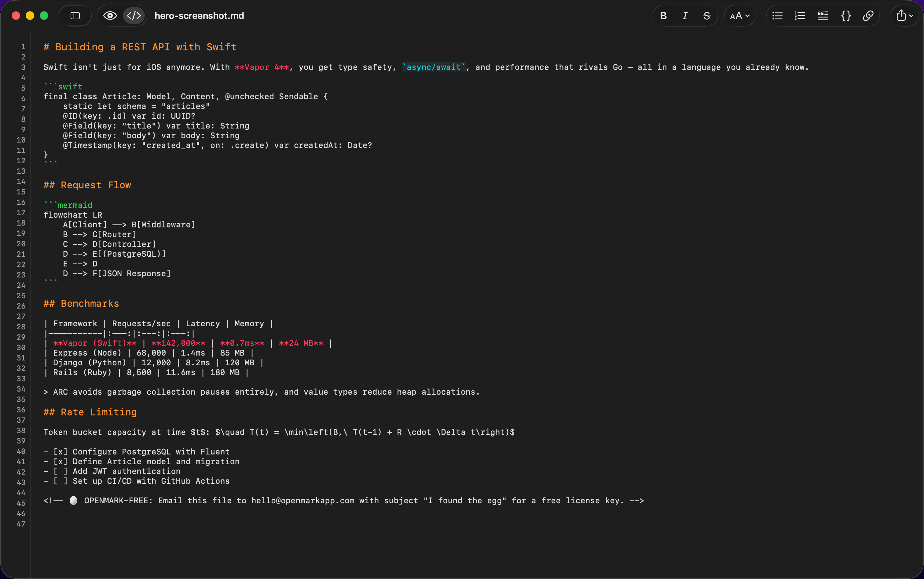Insert a code block

(845, 16)
